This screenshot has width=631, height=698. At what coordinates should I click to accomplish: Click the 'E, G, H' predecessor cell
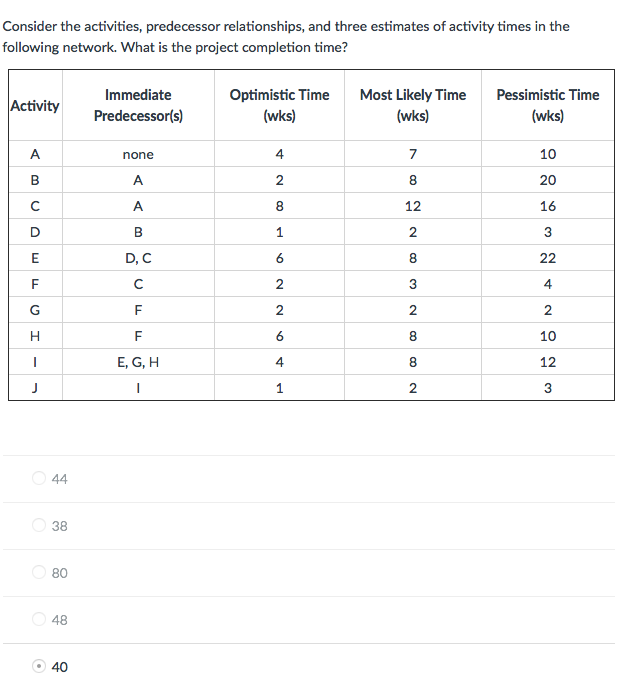point(138,363)
